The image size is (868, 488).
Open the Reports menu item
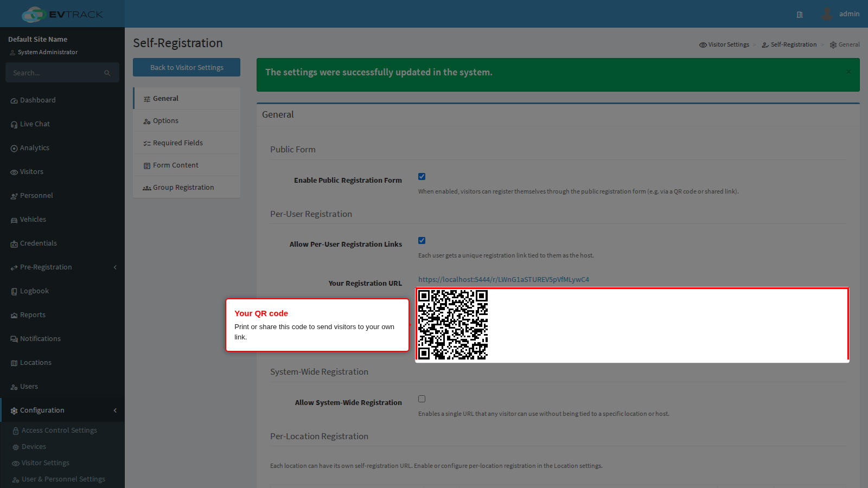(x=62, y=315)
